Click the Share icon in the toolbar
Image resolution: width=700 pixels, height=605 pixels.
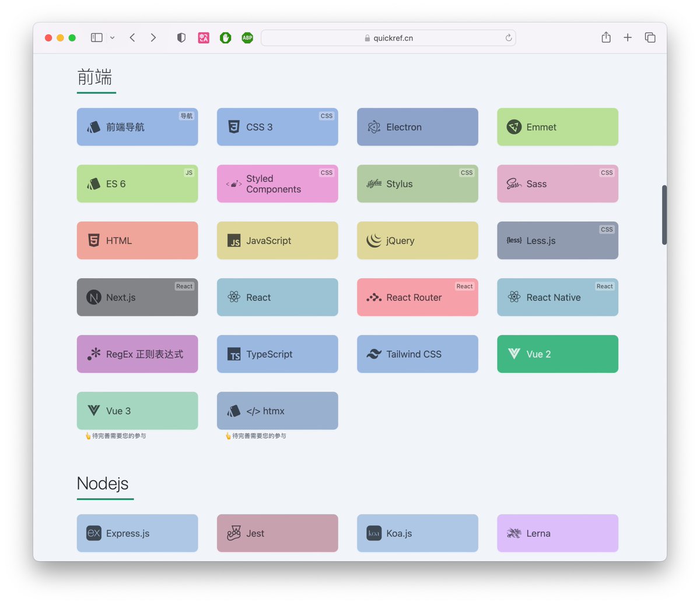click(606, 37)
